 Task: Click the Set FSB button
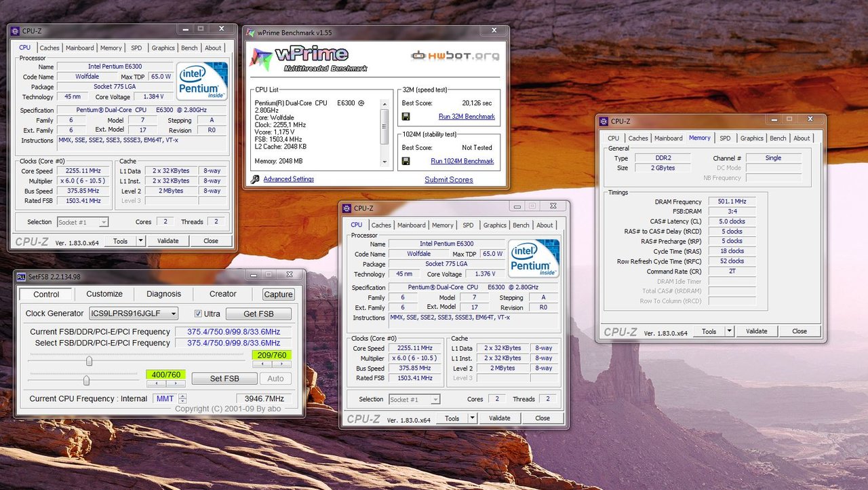pyautogui.click(x=224, y=379)
